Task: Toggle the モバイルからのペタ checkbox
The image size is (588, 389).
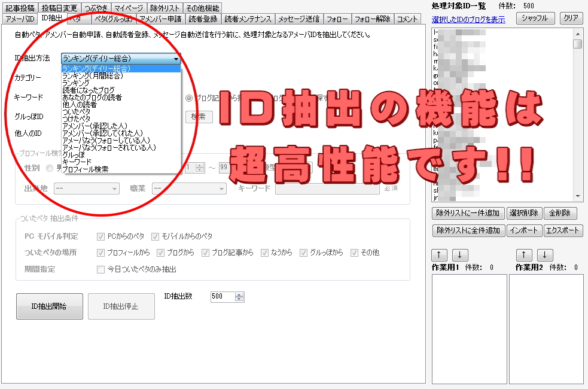Action: coord(156,236)
